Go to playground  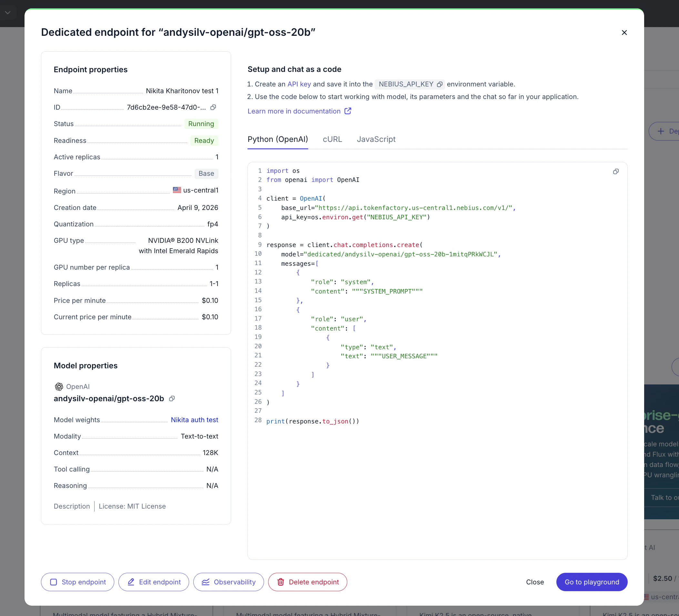click(592, 582)
